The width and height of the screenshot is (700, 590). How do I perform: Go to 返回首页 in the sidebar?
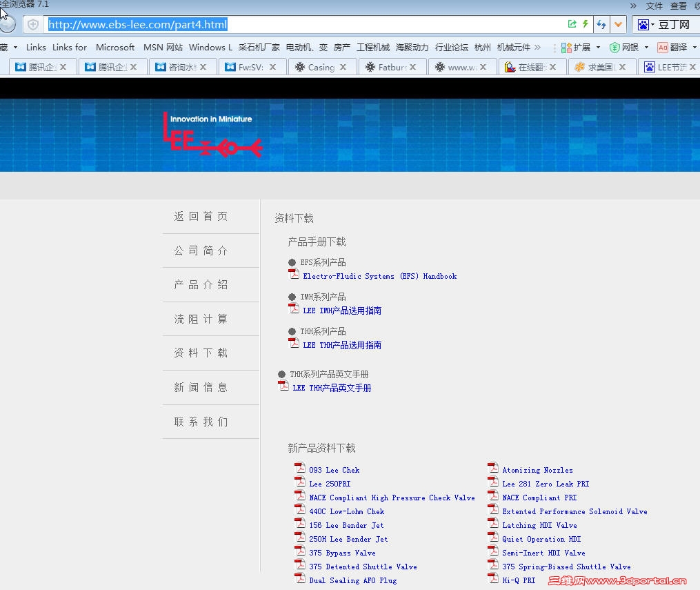pyautogui.click(x=201, y=217)
